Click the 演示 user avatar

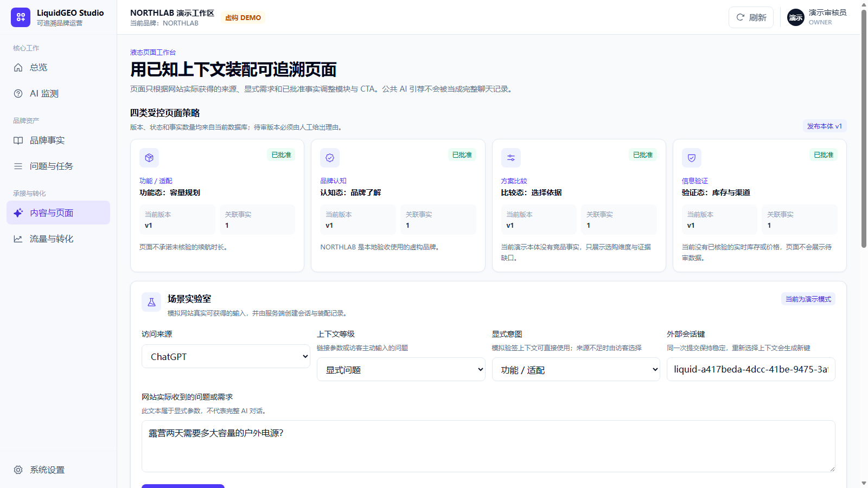796,17
